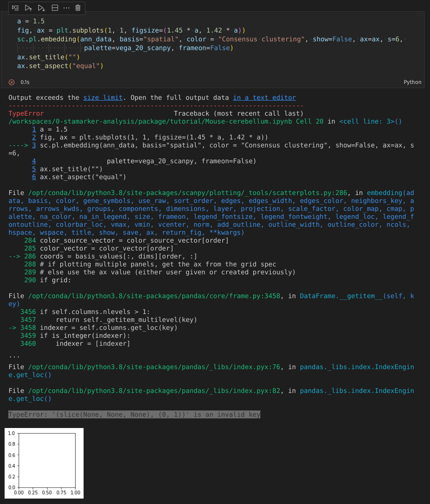Run all cells above this cell
This screenshot has height=504, width=430.
28,8
